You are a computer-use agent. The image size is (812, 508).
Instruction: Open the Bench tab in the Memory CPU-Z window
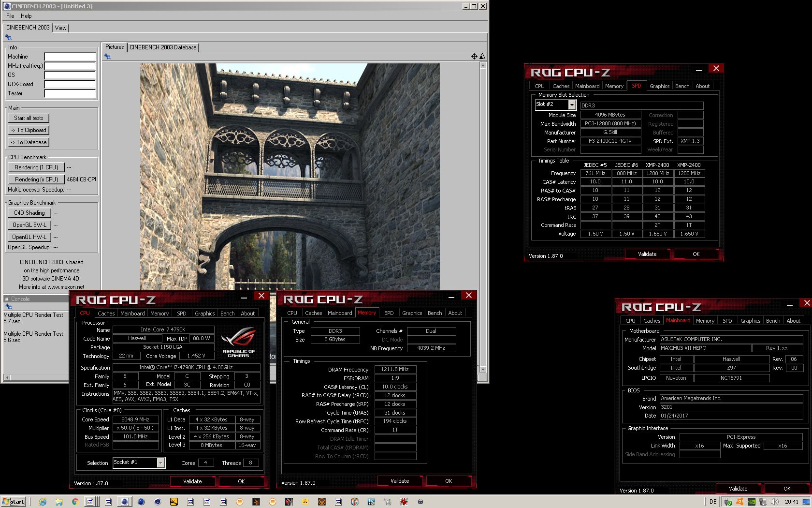click(x=435, y=313)
